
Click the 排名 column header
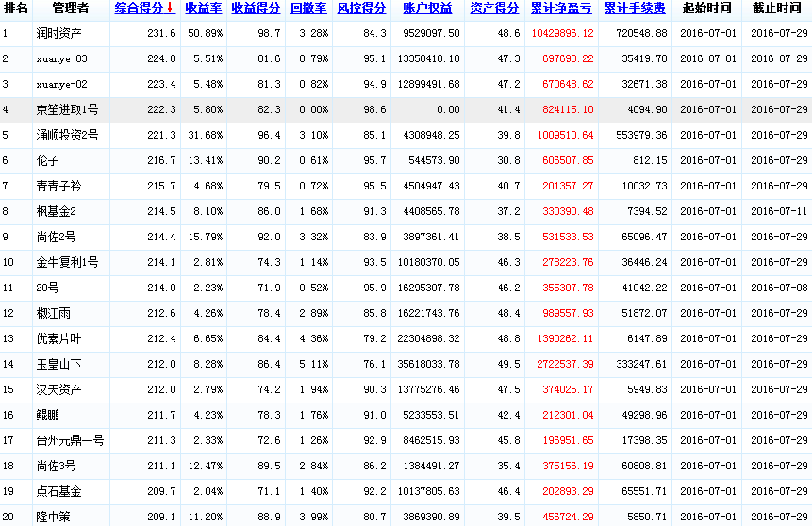[x=15, y=8]
